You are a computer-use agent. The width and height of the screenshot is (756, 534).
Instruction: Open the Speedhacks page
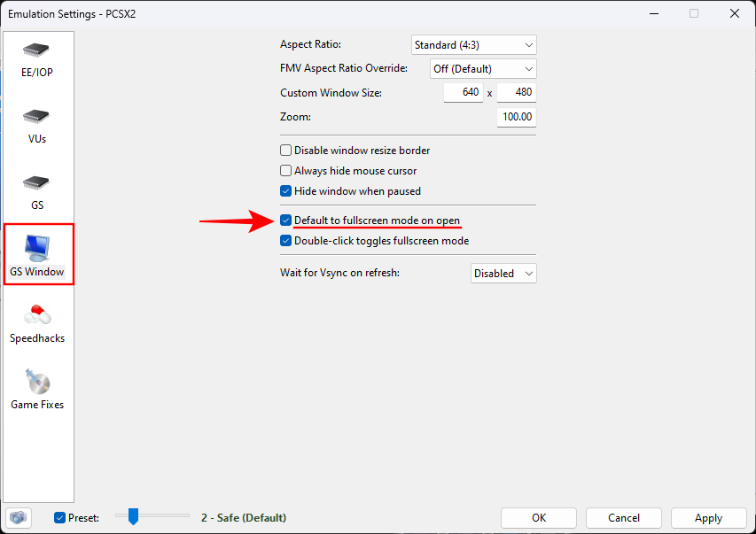click(37, 324)
